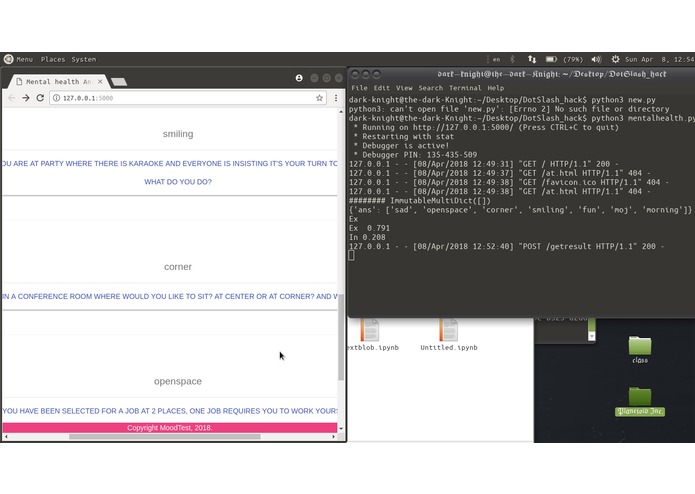Click the en keyboard layout indicator
The width and height of the screenshot is (695, 494).
[496, 59]
